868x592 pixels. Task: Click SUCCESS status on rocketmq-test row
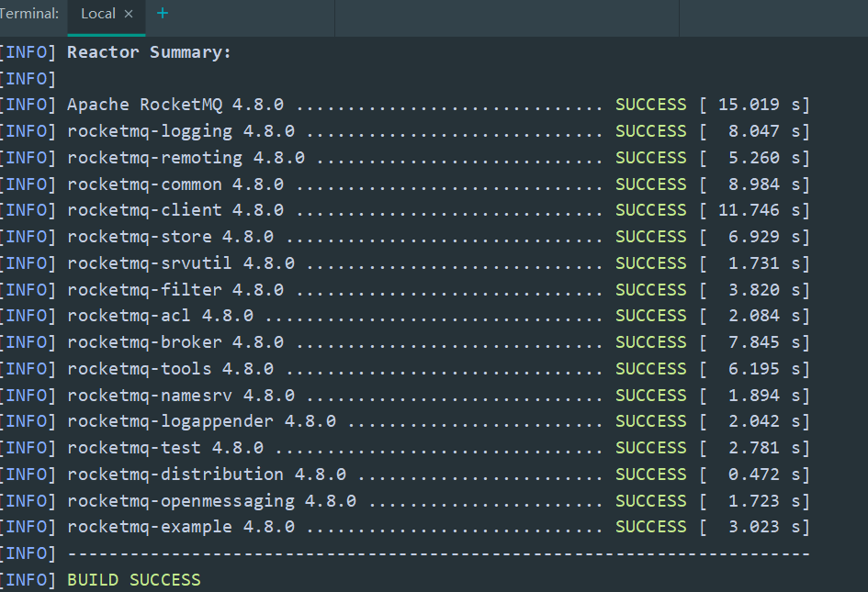(651, 448)
